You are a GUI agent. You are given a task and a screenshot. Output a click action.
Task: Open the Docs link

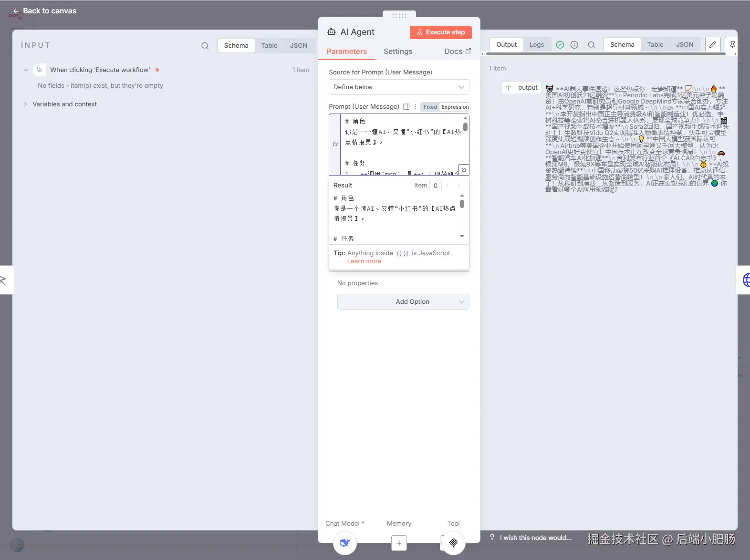457,52
